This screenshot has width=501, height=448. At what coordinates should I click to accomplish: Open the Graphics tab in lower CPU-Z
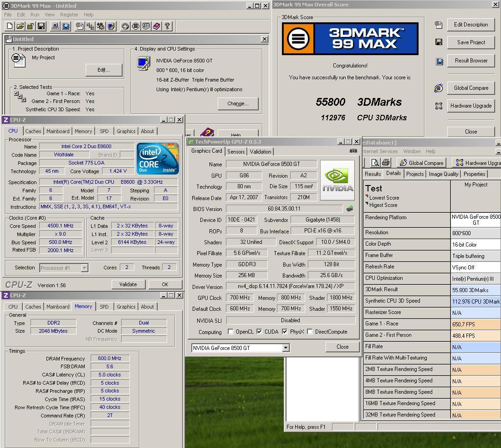pos(126,307)
